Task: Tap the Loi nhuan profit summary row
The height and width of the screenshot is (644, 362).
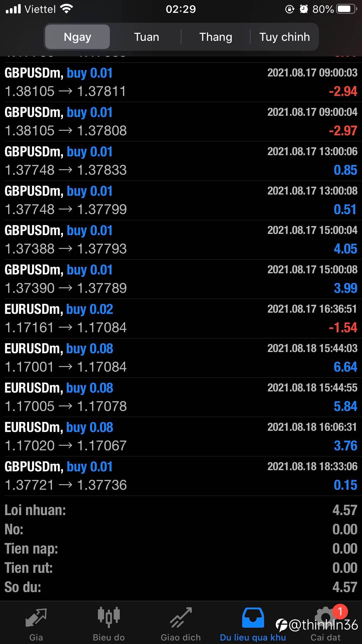Action: coord(181,510)
